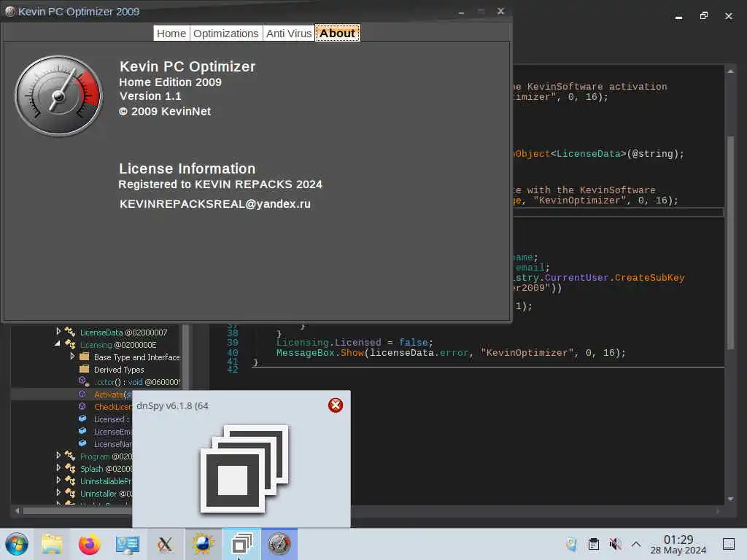Image resolution: width=747 pixels, height=560 pixels.
Task: Open the computer monitor taskbar app
Action: point(127,544)
